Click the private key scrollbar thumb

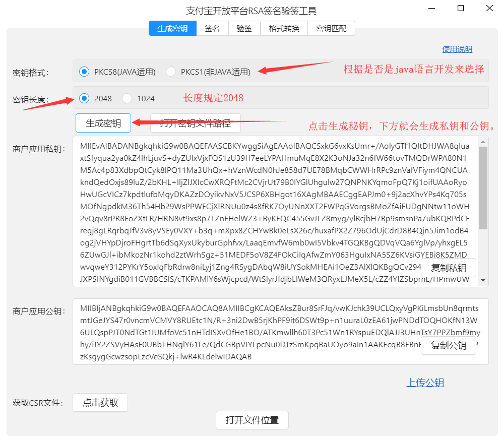(x=483, y=188)
